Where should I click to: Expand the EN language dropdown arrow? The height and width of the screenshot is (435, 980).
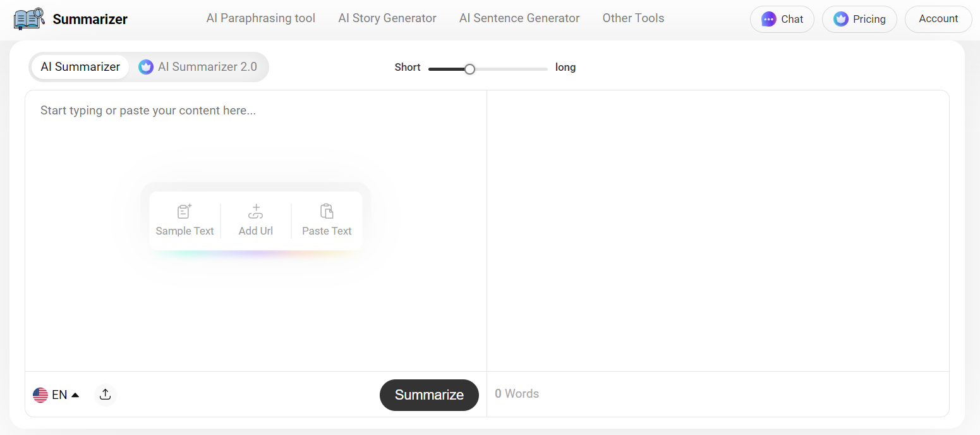click(75, 395)
